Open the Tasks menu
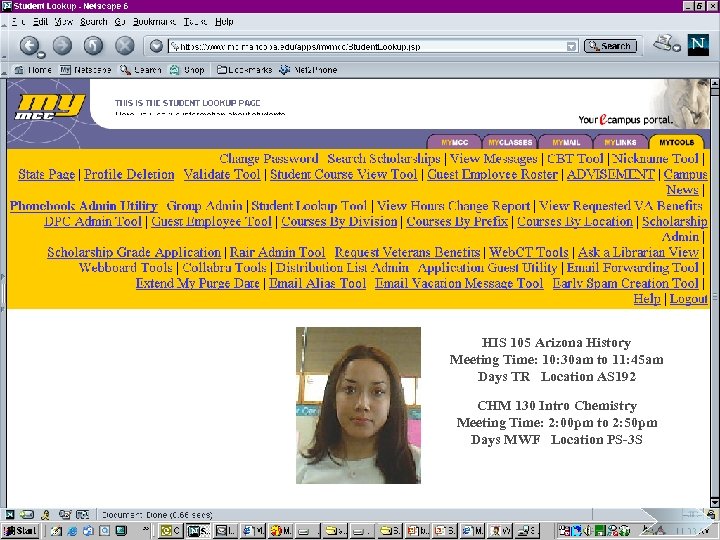Image resolution: width=720 pixels, height=540 pixels. click(x=195, y=22)
